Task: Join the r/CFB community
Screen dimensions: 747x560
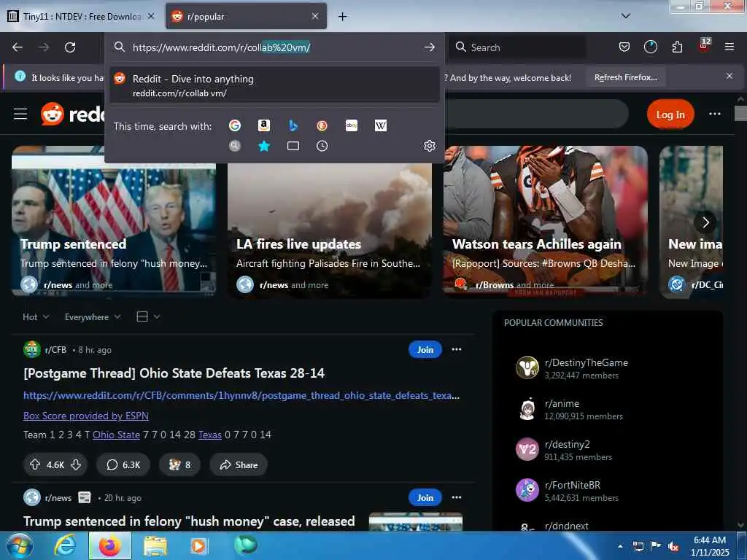Action: [x=425, y=349]
